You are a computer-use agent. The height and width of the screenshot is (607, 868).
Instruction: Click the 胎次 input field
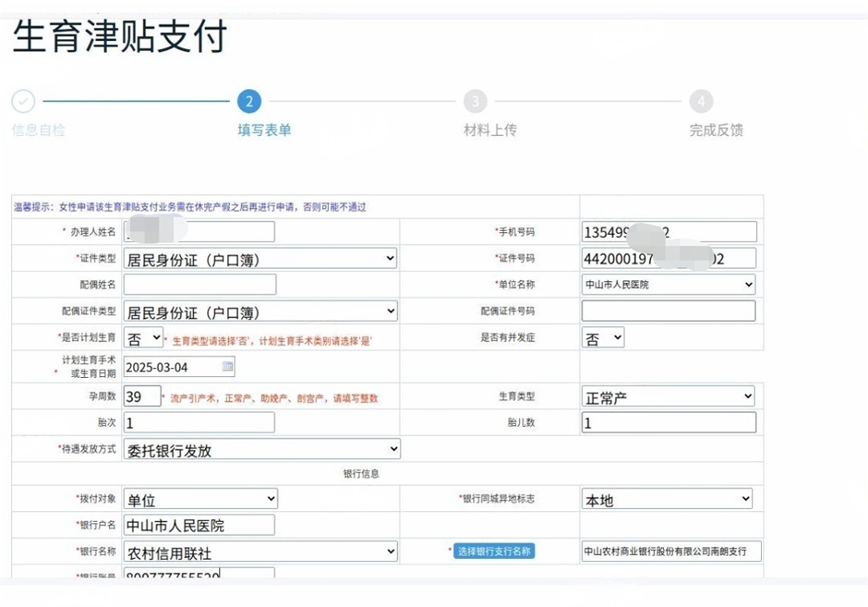pos(199,421)
